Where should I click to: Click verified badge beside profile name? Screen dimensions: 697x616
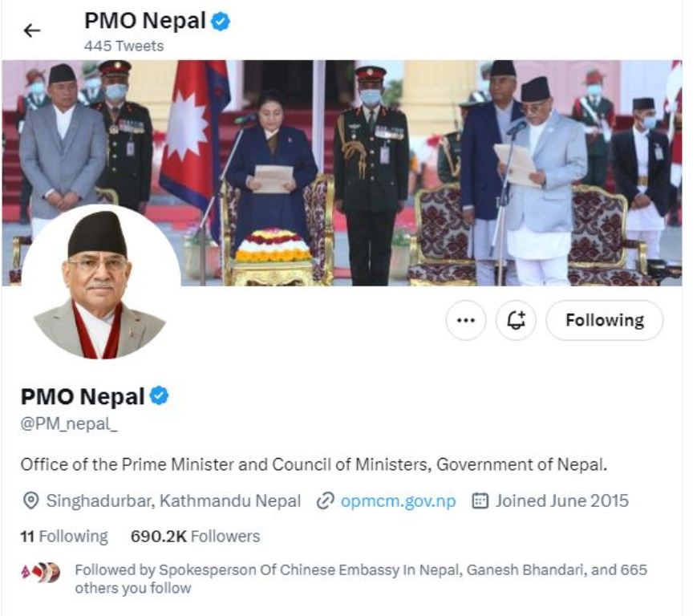159,395
